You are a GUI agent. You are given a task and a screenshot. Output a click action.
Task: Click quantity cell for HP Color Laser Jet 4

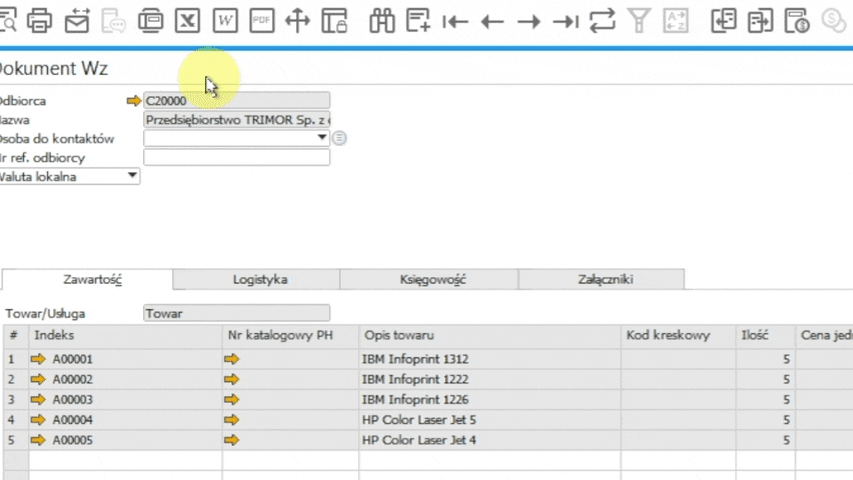765,440
